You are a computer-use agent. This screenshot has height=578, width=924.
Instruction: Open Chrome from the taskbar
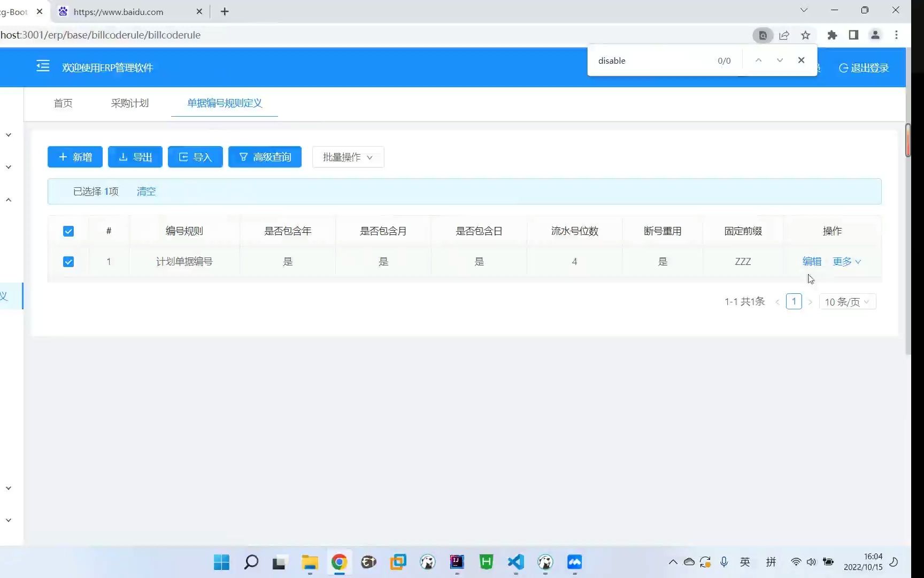coord(339,562)
